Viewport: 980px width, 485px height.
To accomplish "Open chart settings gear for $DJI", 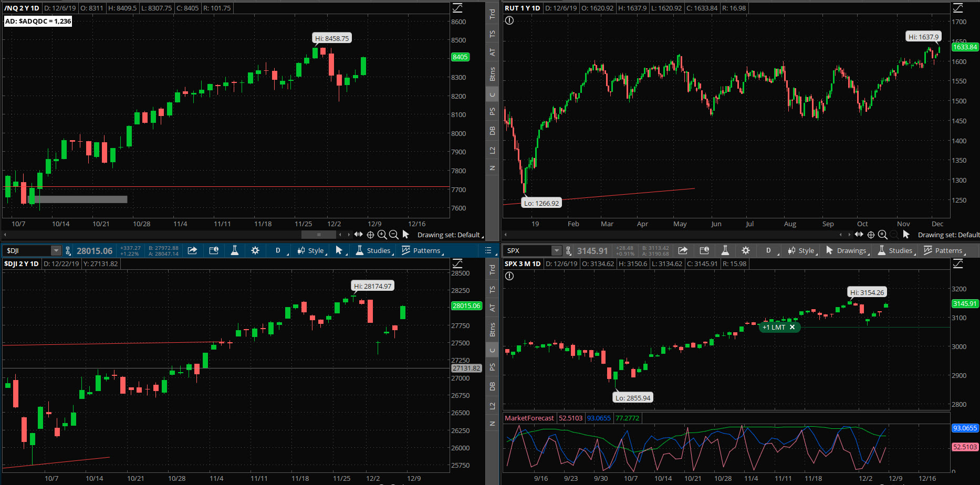I will pos(255,250).
